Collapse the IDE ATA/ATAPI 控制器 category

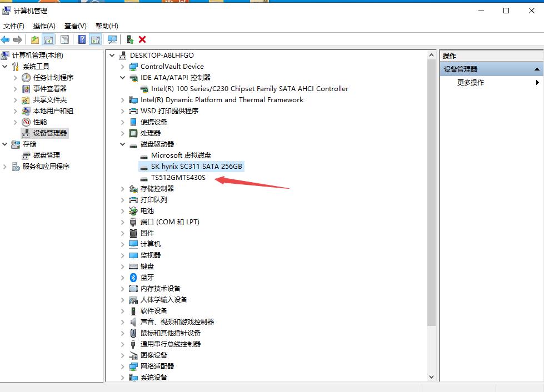point(122,78)
